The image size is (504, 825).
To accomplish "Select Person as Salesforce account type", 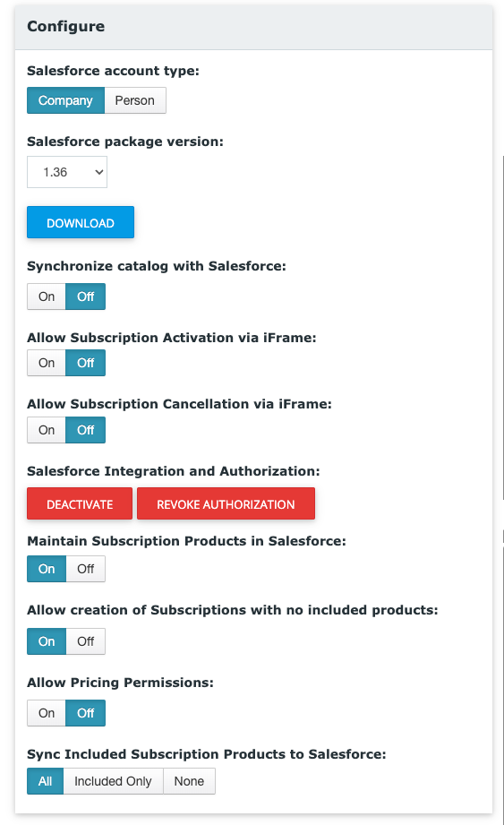I will [135, 100].
